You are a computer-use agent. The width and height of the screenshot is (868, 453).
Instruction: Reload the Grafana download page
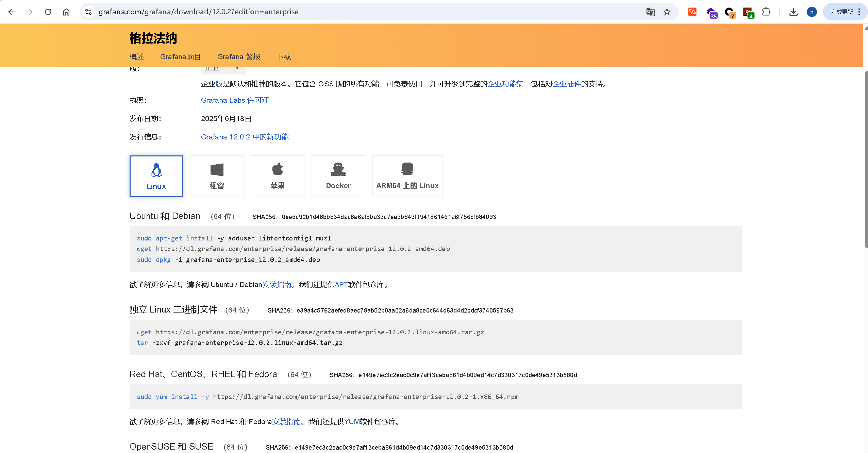[48, 12]
